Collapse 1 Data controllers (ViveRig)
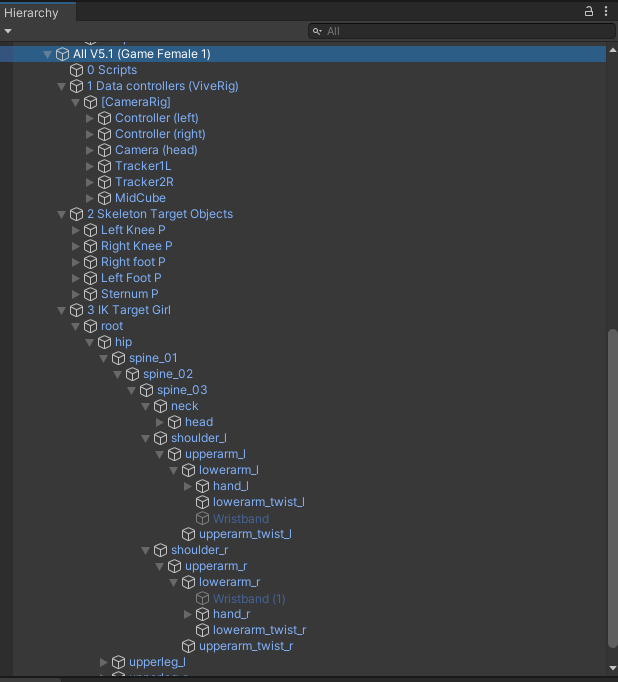 [61, 87]
